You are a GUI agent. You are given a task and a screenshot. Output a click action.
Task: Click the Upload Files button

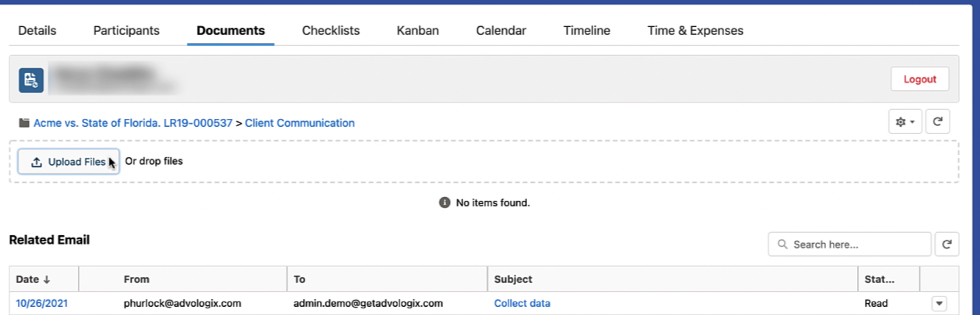[68, 162]
